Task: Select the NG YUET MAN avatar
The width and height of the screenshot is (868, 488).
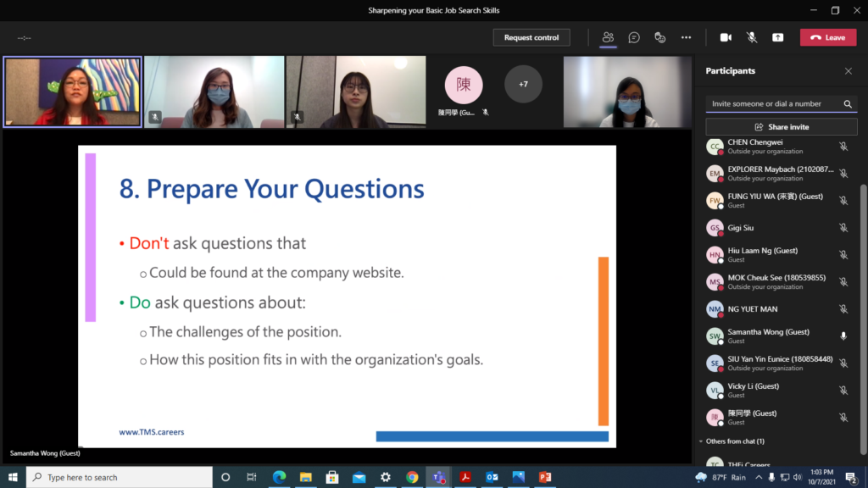Action: [715, 309]
